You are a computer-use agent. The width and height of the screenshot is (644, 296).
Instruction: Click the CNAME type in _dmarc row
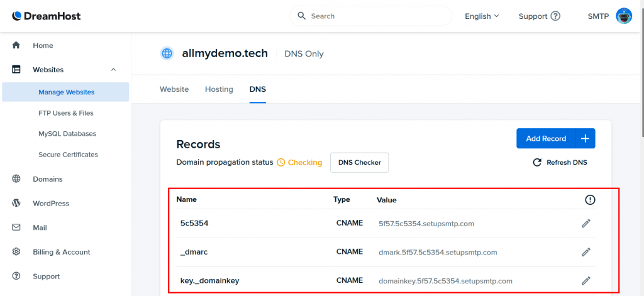pos(350,251)
